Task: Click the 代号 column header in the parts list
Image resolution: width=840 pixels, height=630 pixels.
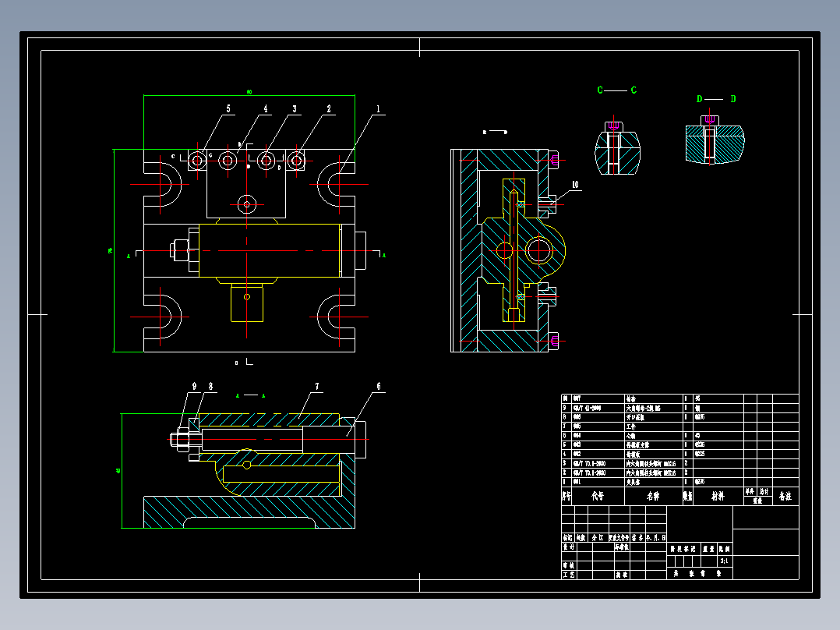Action: 598,497
